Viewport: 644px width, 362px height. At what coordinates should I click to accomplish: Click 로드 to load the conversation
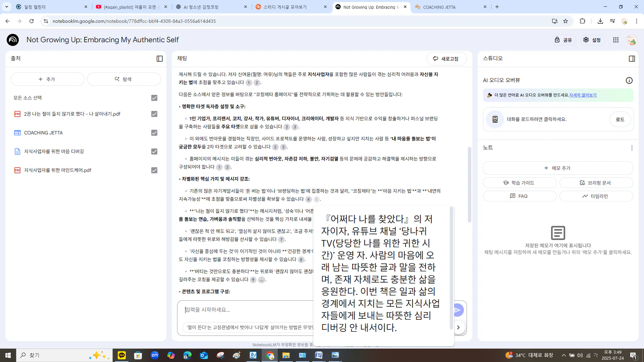tap(620, 119)
